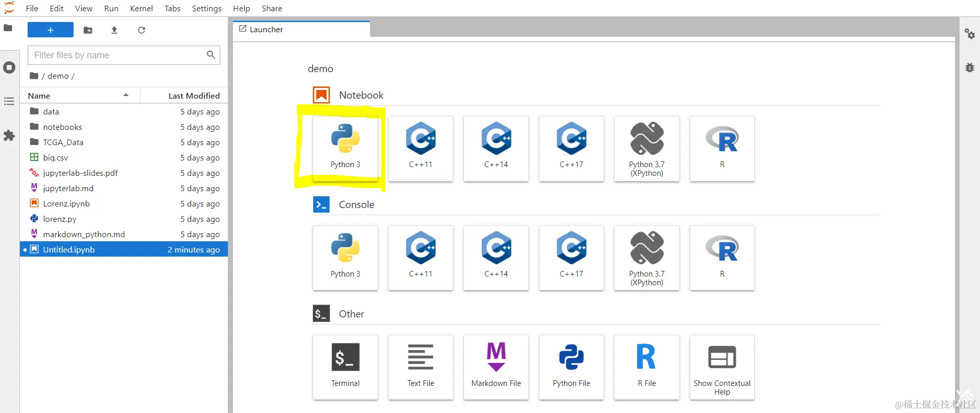Open the View menu

coord(84,8)
